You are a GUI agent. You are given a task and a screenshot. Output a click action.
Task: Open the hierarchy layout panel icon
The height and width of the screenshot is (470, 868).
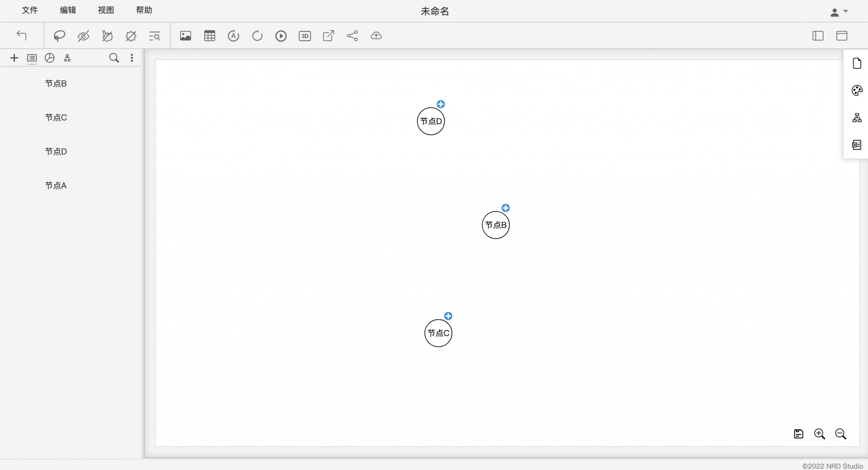[857, 117]
